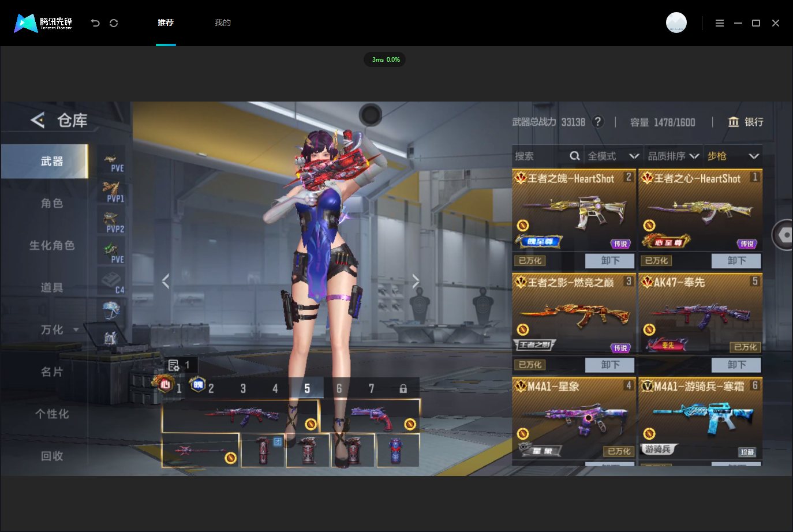
Task: Open the hamburger menu in the title bar
Action: tap(720, 23)
